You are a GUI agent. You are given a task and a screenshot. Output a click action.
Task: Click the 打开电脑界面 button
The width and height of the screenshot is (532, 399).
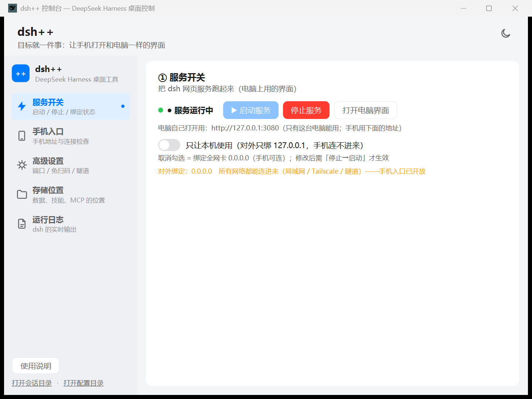[365, 110]
